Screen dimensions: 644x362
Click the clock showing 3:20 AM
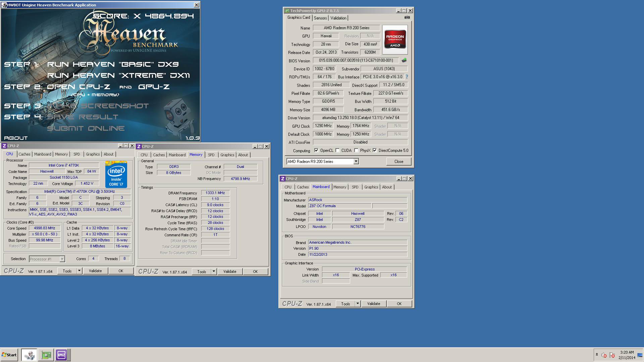627,352
